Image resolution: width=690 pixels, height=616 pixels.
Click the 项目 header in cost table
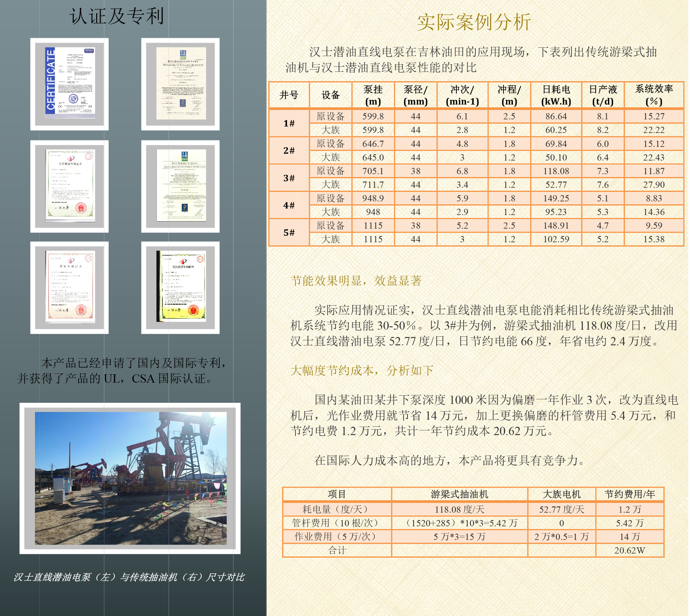(337, 494)
